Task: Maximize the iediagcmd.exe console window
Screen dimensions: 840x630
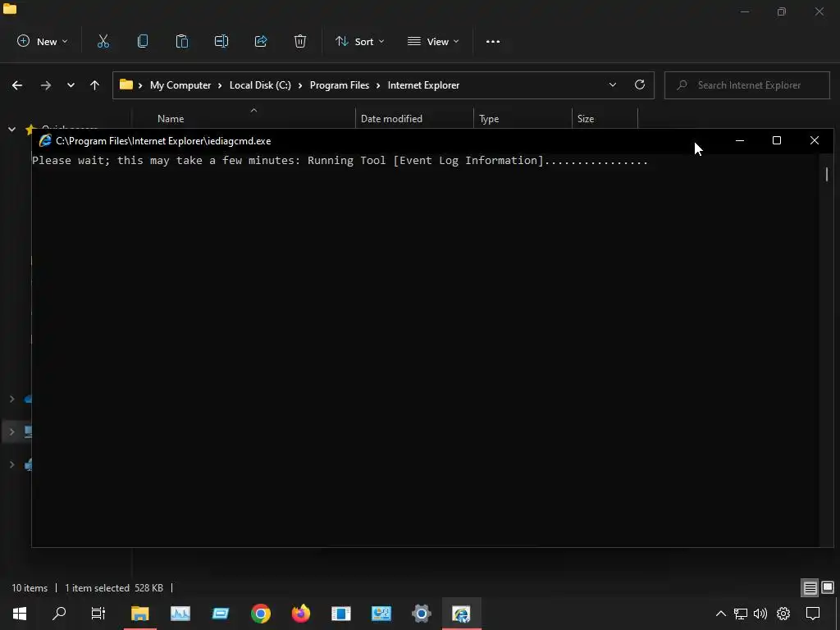Action: pyautogui.click(x=777, y=140)
